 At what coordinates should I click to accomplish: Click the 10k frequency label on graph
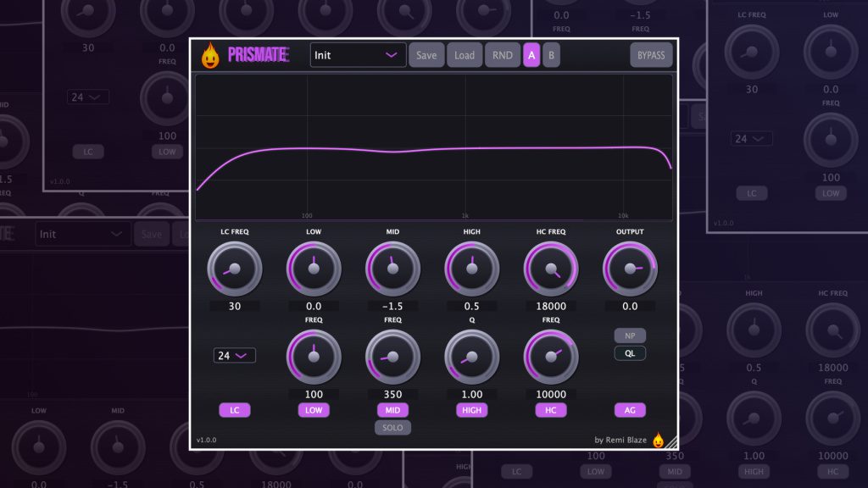tap(623, 216)
